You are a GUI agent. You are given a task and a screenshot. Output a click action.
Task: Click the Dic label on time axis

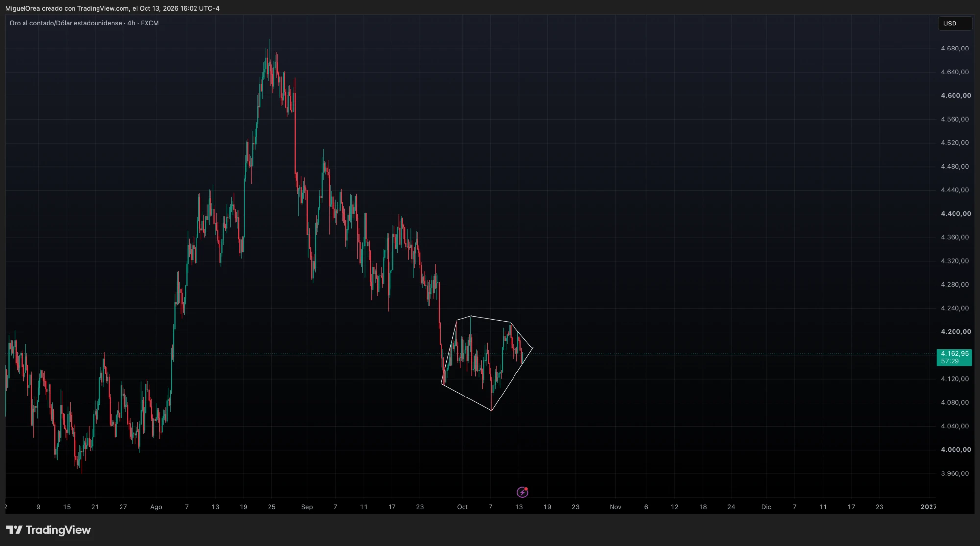click(x=766, y=507)
